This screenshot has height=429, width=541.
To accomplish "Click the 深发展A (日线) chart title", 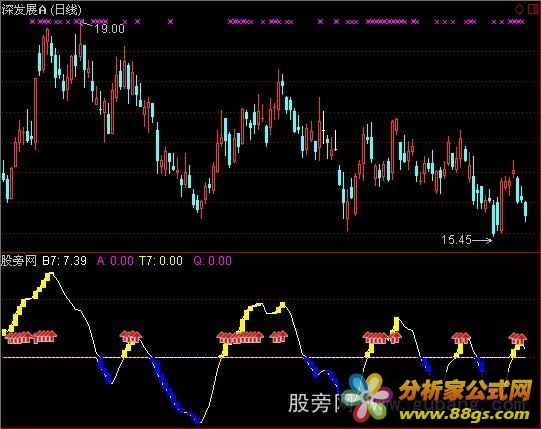I will [41, 10].
